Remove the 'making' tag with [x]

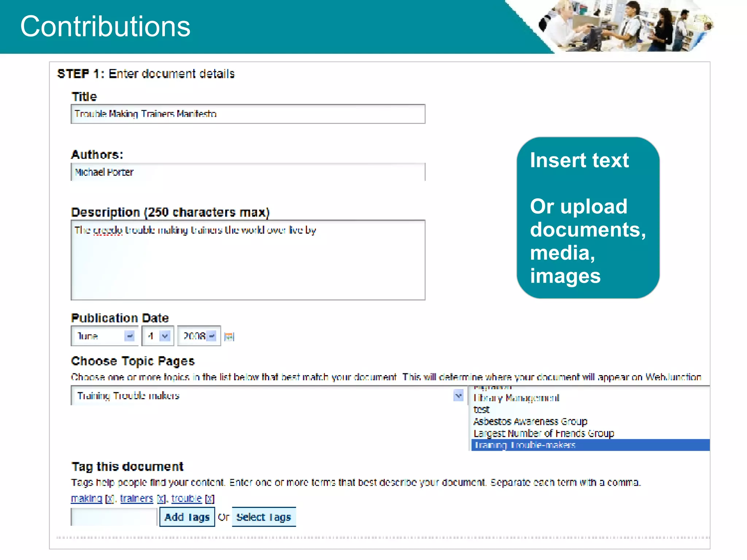pos(109,499)
